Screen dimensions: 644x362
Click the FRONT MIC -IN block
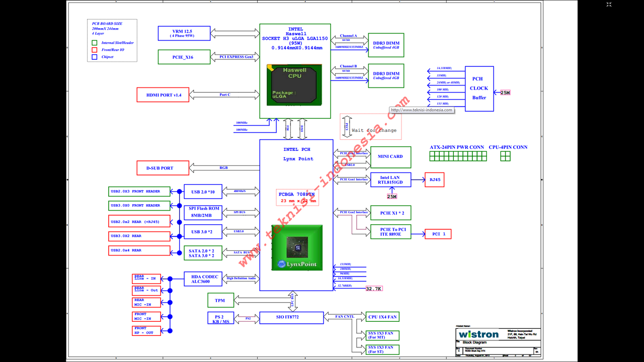click(147, 316)
